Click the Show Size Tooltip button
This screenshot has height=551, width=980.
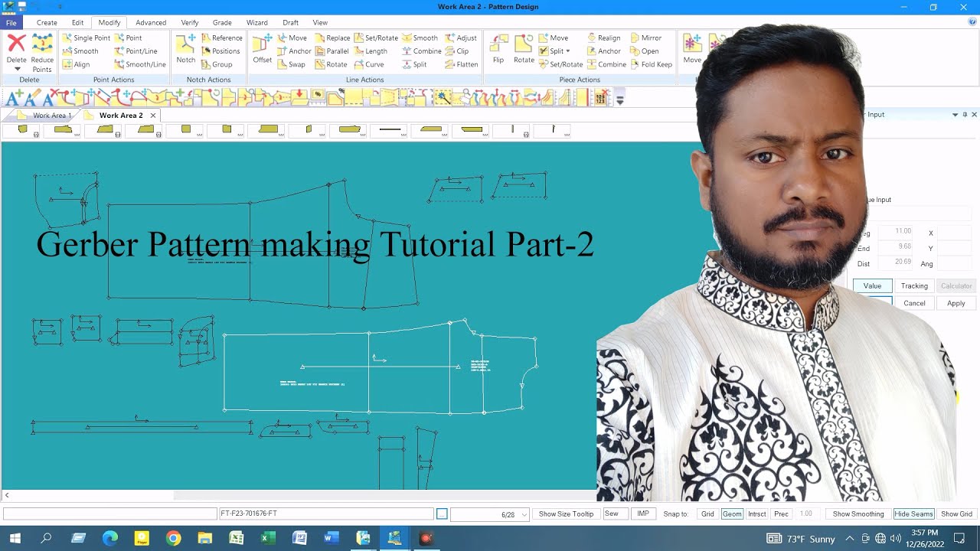[x=566, y=514]
